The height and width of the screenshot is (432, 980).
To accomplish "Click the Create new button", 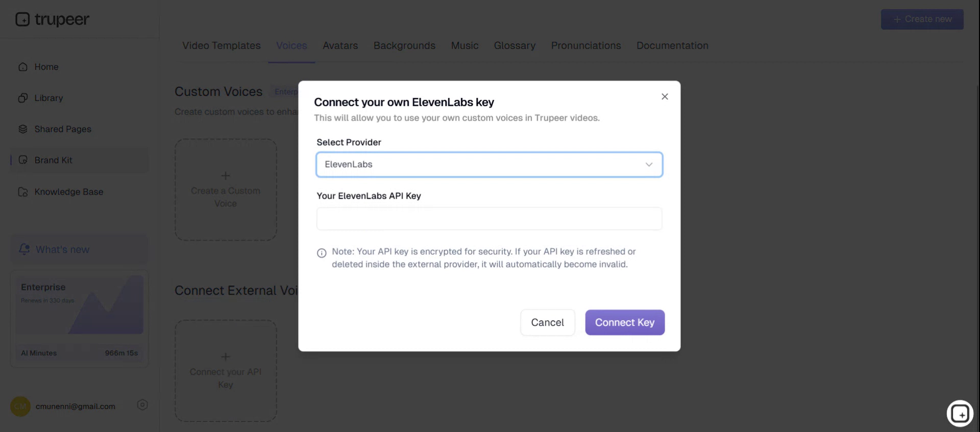I will click(x=922, y=19).
